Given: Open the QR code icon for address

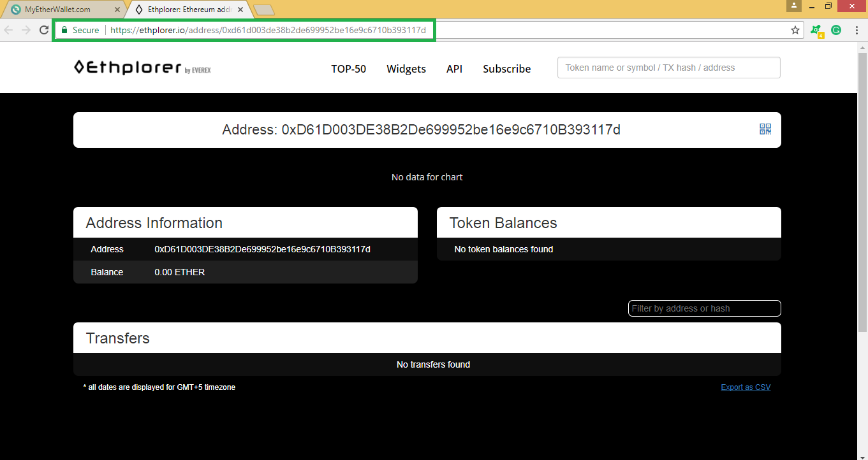Looking at the screenshot, I should [765, 129].
